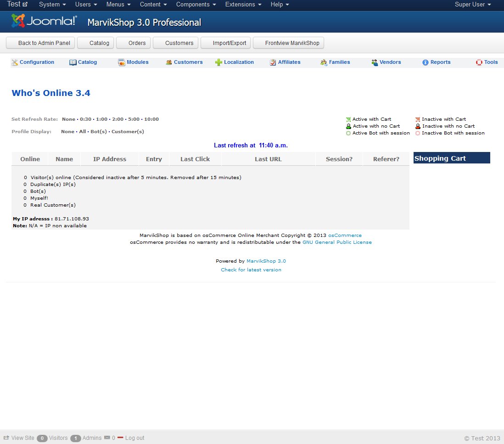Click the Inactive with Cart legend icon
This screenshot has width=504, height=444.
[418, 119]
